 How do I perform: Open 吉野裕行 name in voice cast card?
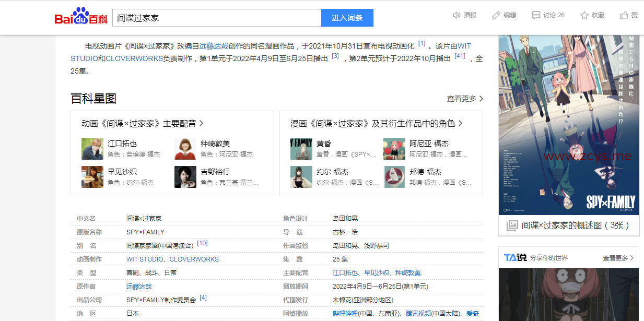[x=215, y=172]
